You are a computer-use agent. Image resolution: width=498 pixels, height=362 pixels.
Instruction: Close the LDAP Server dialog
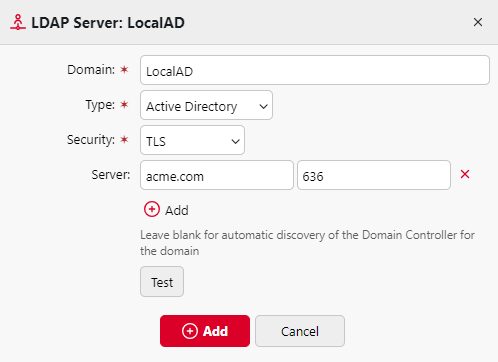point(478,22)
